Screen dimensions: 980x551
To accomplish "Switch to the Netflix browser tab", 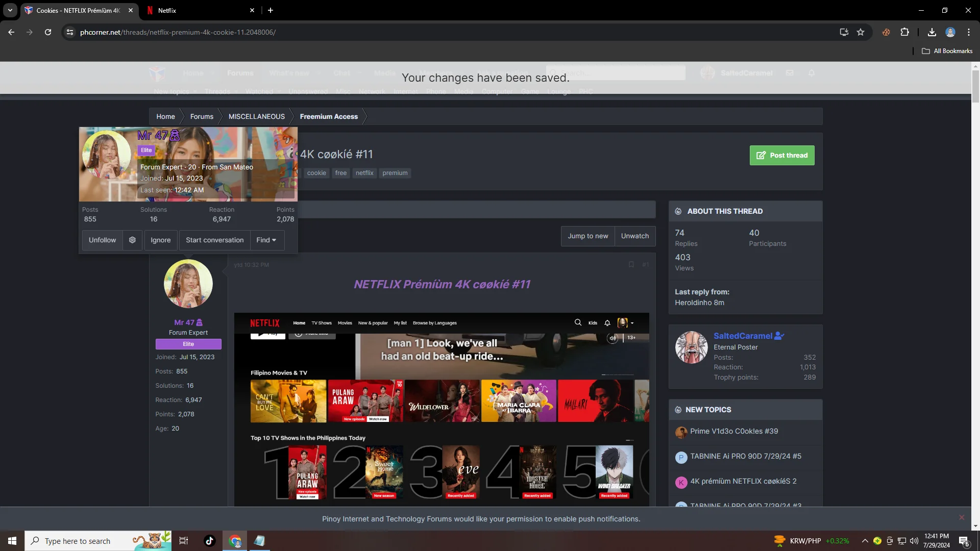I will click(x=200, y=10).
